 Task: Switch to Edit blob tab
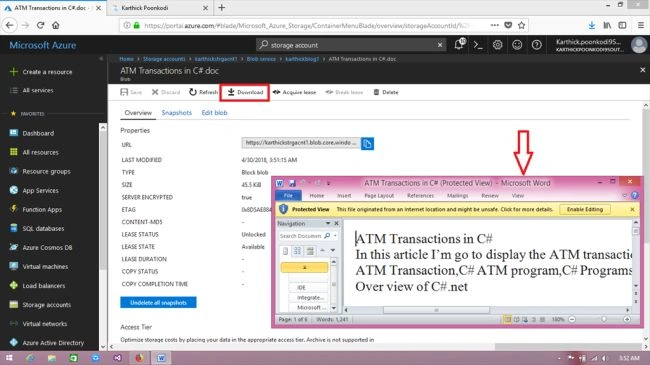tap(214, 113)
